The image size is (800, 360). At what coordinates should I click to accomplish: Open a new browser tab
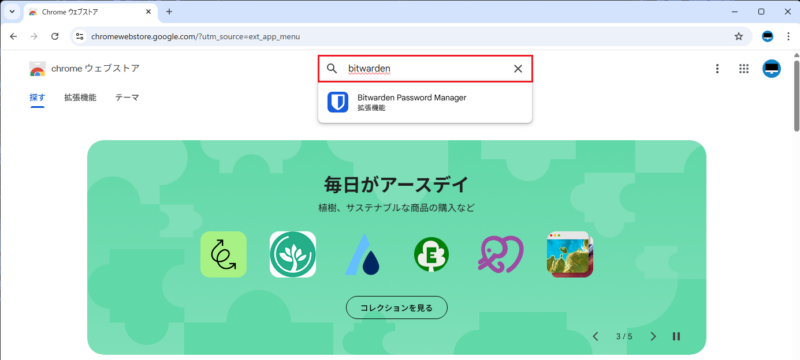[169, 12]
